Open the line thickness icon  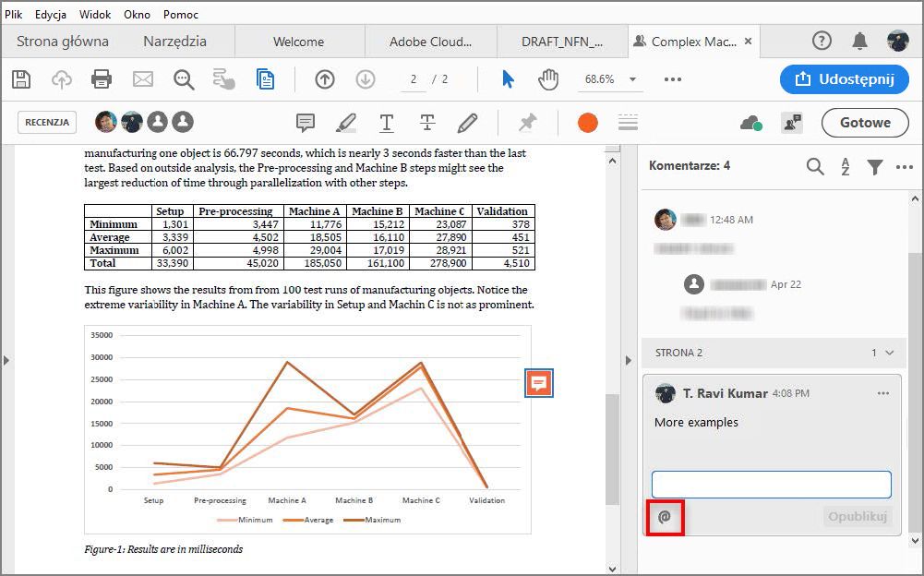[x=629, y=123]
